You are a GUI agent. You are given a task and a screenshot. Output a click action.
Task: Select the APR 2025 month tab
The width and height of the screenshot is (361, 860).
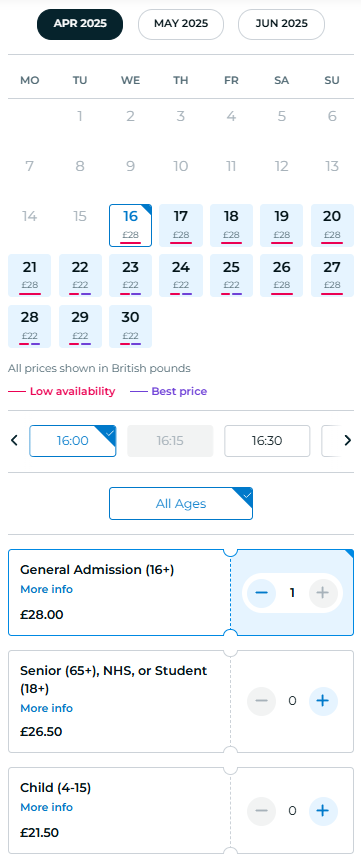[x=80, y=24]
